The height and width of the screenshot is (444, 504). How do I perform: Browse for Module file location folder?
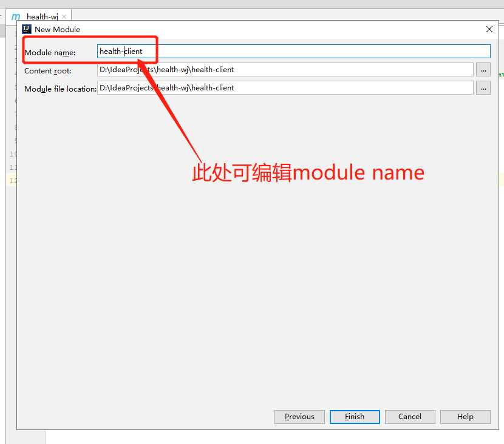(483, 88)
